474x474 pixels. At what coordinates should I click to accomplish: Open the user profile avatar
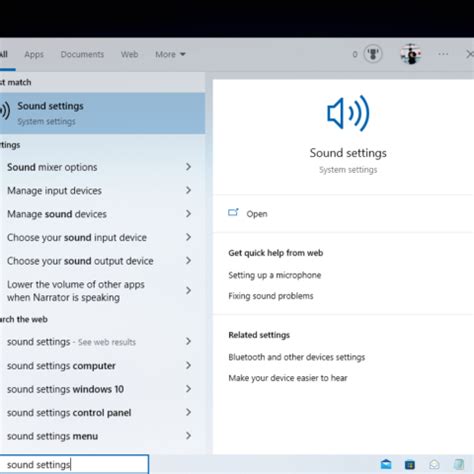pyautogui.click(x=411, y=54)
